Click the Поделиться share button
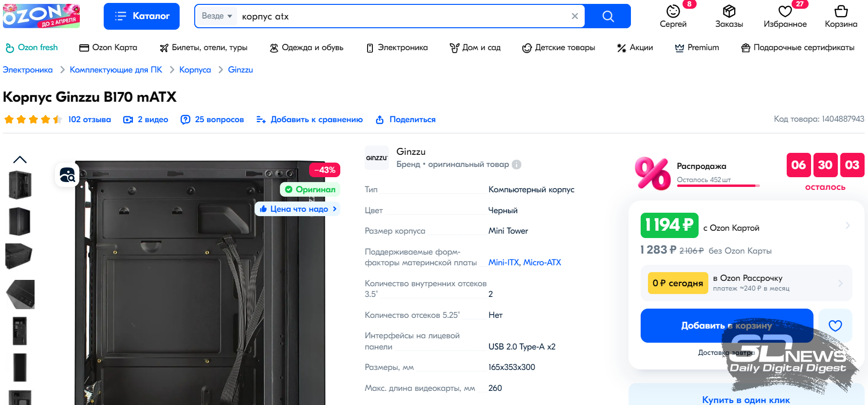This screenshot has height=405, width=868. [x=406, y=119]
